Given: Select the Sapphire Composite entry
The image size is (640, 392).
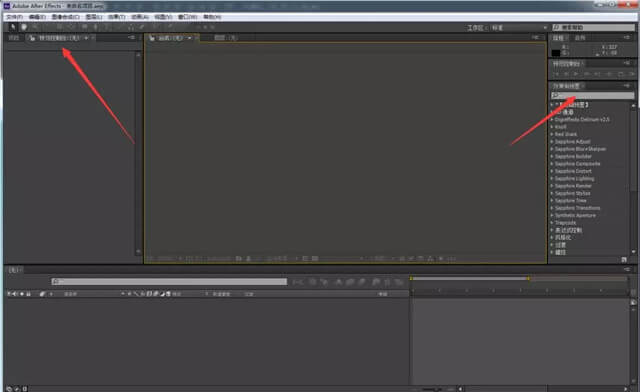Looking at the screenshot, I should pos(578,164).
